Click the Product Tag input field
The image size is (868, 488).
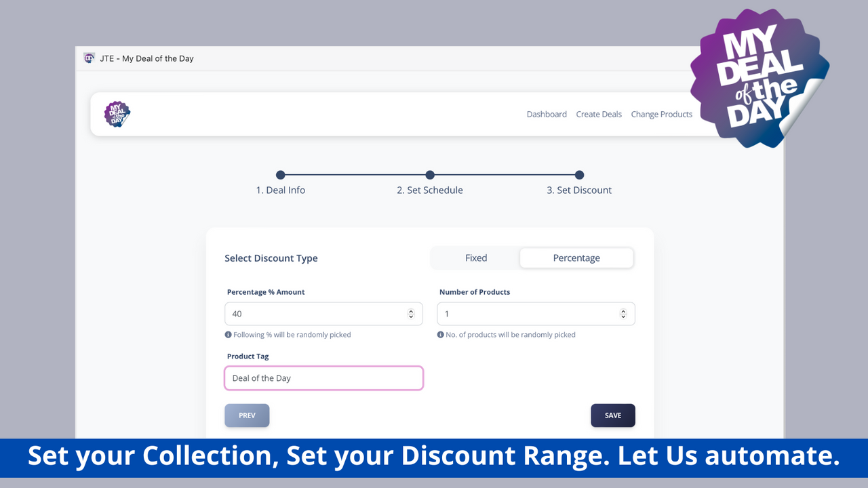pos(323,378)
